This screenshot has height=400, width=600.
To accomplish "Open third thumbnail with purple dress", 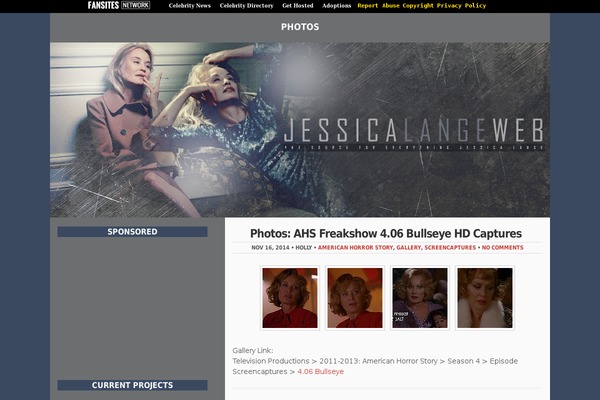I will point(420,298).
